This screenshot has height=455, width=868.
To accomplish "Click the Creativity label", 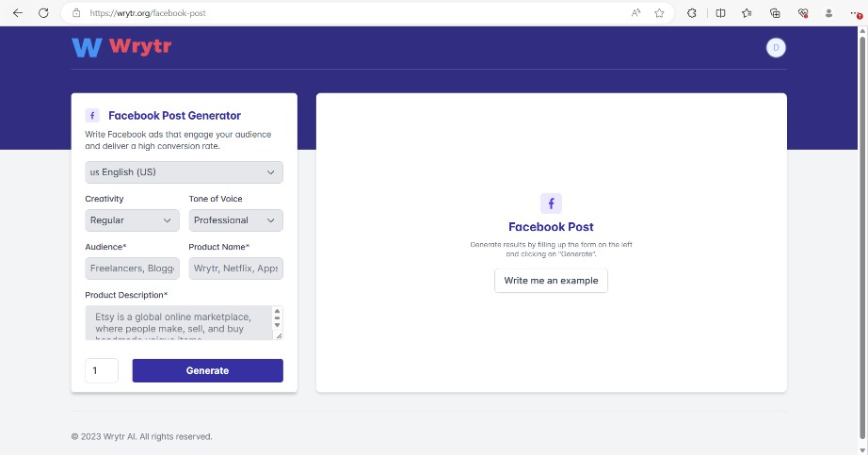I will tap(104, 199).
